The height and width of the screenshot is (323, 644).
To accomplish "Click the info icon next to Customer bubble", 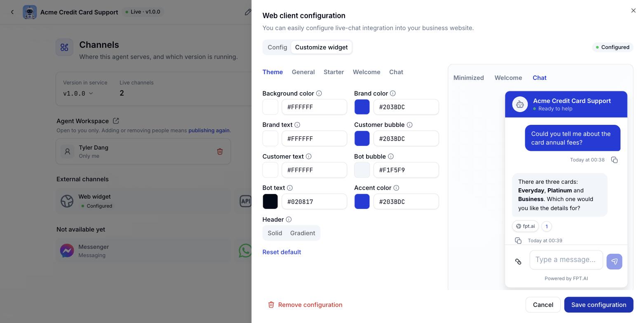I will point(409,125).
